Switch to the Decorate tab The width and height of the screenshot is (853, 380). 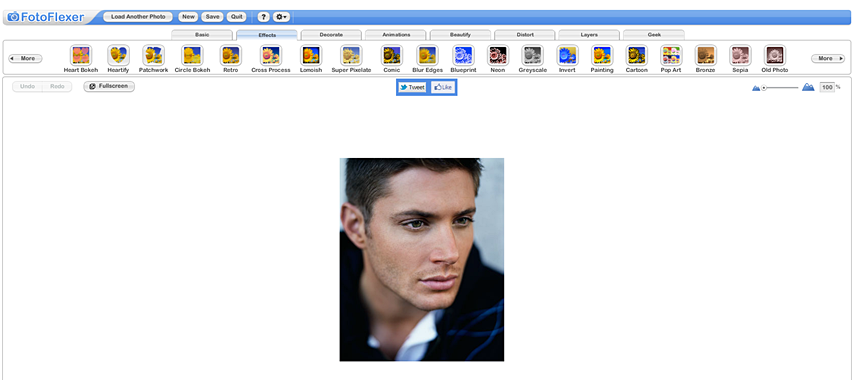(x=331, y=35)
